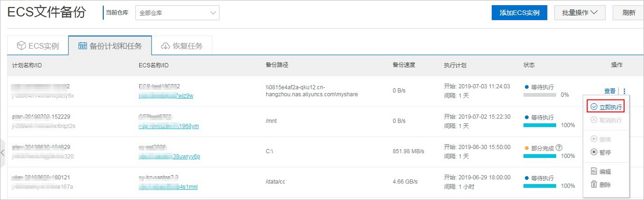Choose 暂停 from the dropdown menu
This screenshot has height=200, width=644.
point(601,152)
